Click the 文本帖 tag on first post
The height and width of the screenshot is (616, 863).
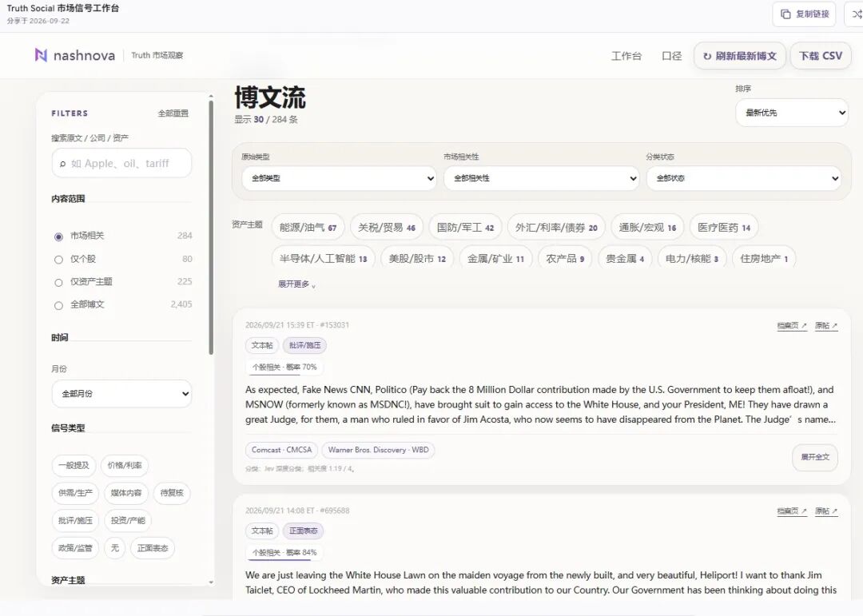(262, 345)
